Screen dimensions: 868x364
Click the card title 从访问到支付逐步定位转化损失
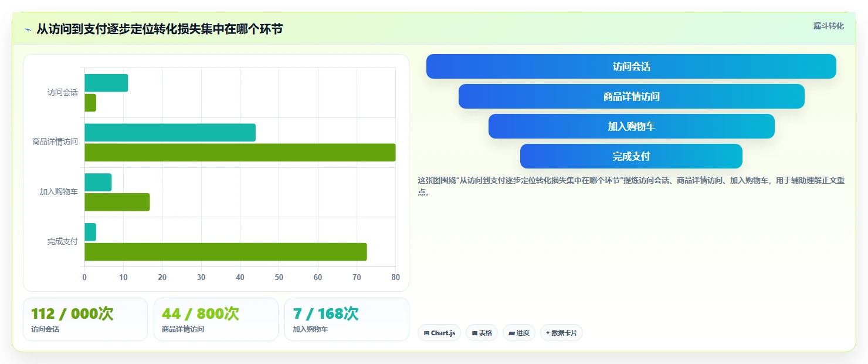(160, 29)
